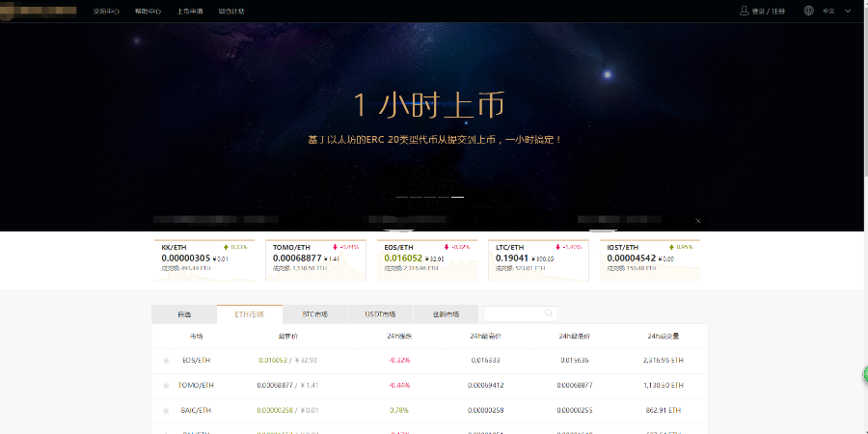Select the IOST/ETH ticker card

coord(650,260)
